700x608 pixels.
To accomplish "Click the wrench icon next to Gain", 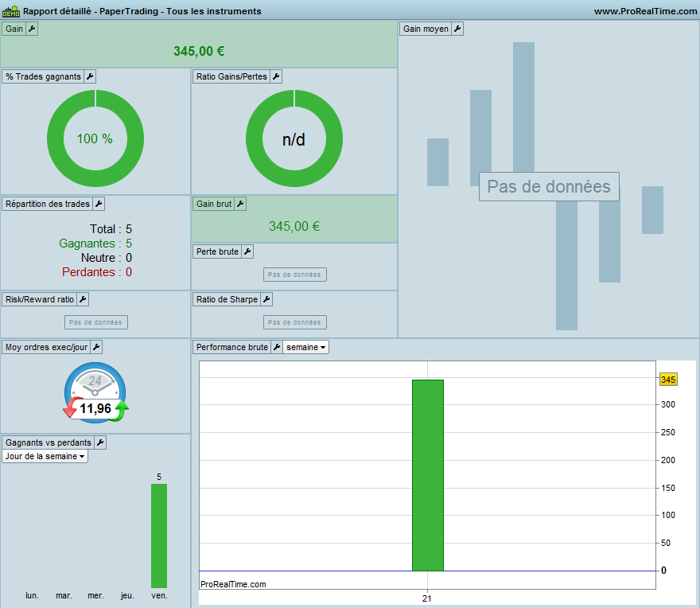I will [x=32, y=29].
